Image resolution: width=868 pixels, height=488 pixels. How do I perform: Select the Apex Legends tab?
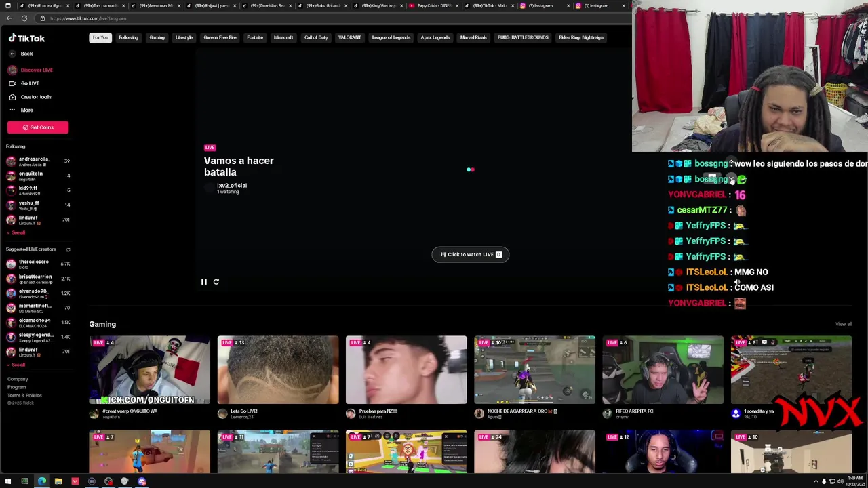point(435,37)
